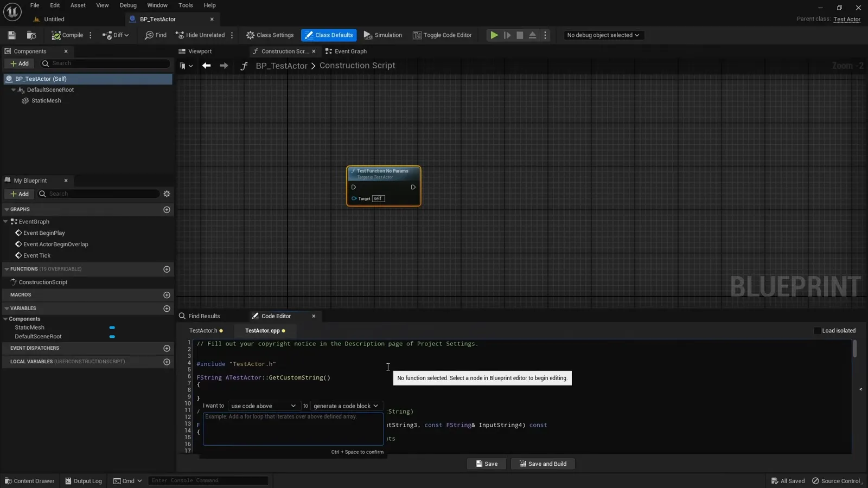Image resolution: width=868 pixels, height=488 pixels.
Task: Open the Debug menu
Action: click(128, 5)
